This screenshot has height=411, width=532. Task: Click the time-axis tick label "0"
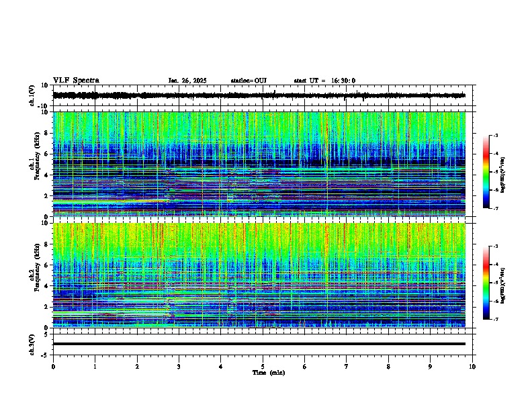(53, 367)
